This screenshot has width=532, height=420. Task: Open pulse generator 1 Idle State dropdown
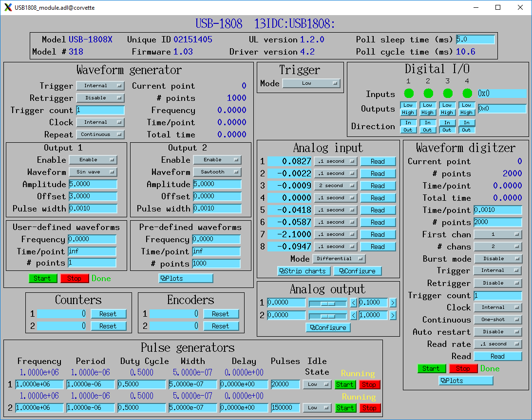pos(317,384)
